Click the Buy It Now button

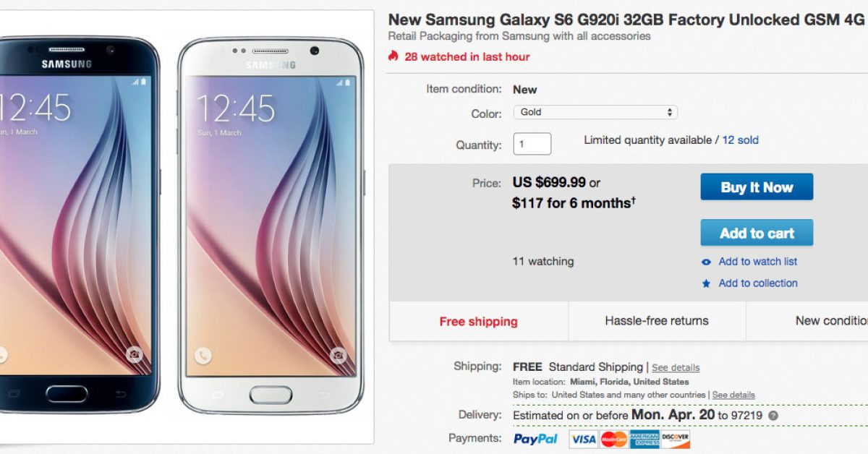pos(757,187)
